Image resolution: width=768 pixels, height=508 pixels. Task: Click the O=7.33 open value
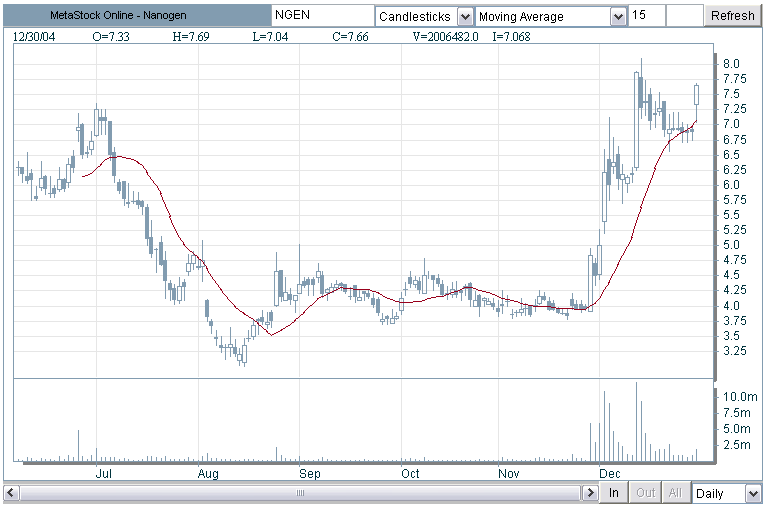[111, 37]
